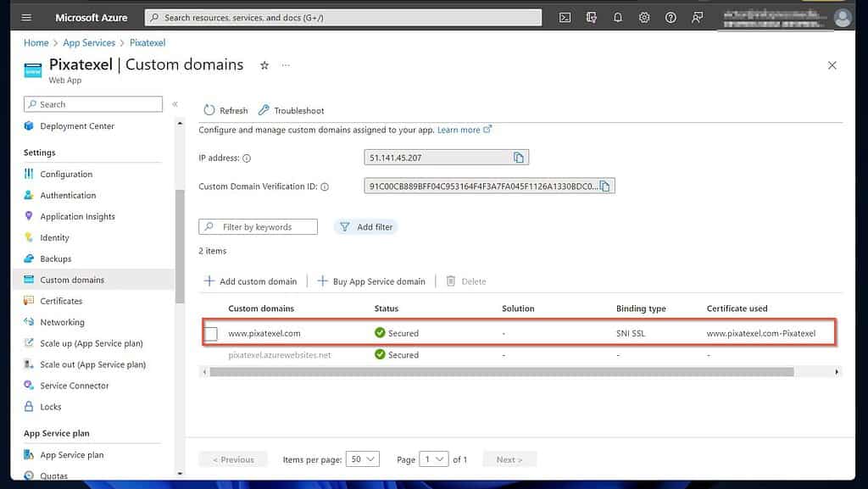Select Custom domains in sidebar

click(x=93, y=280)
